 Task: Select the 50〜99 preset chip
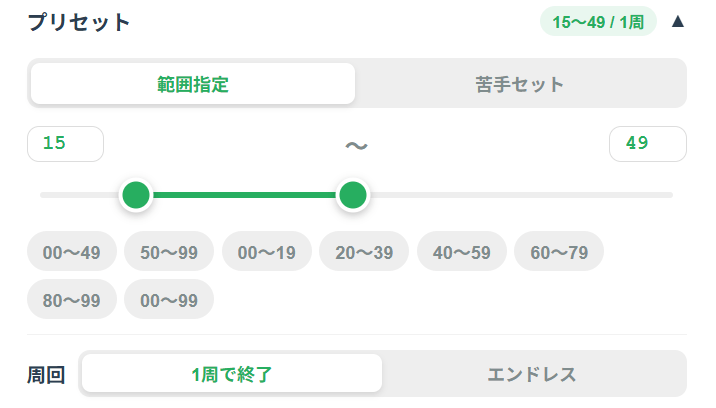[x=169, y=252]
